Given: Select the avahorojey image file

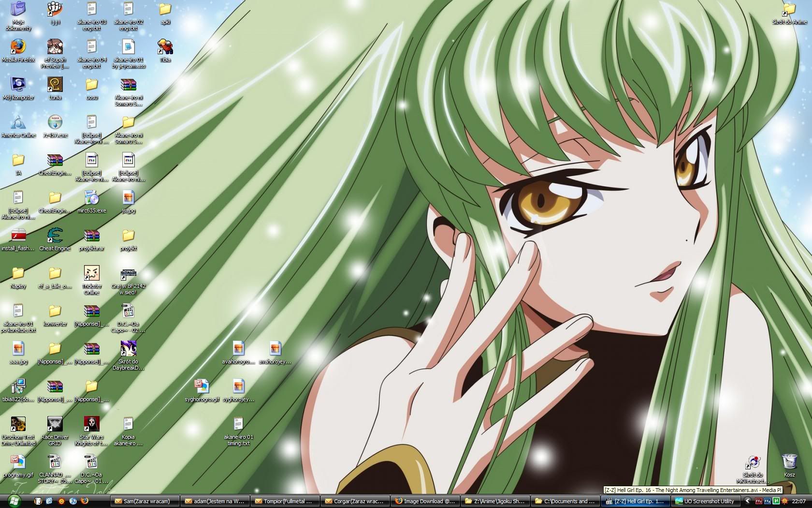Looking at the screenshot, I should click(x=275, y=353).
